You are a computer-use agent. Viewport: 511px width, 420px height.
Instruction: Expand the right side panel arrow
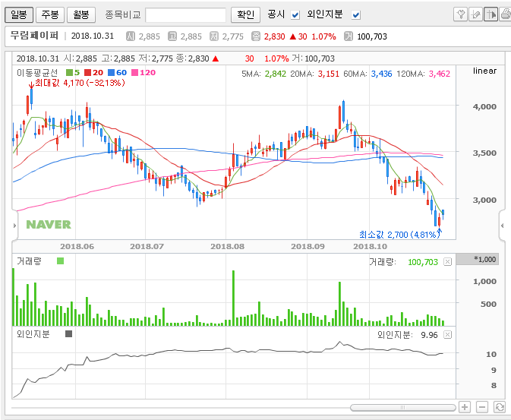pos(502,226)
